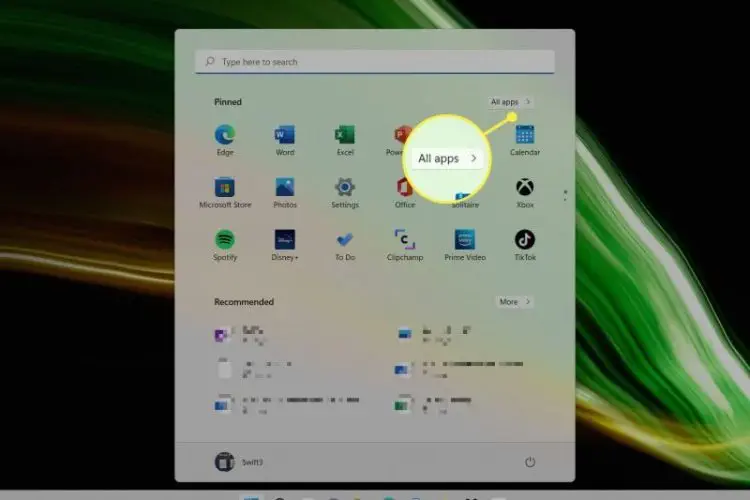
Task: Open the Xbox app
Action: 525,193
